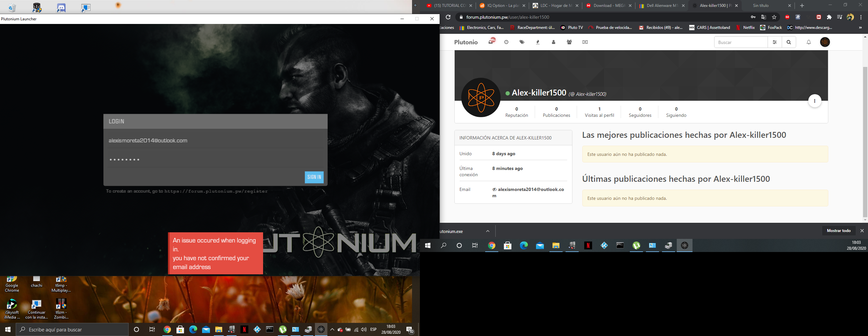Open the CARS | Assettoland bookmark
868x336 pixels.
[x=709, y=28]
